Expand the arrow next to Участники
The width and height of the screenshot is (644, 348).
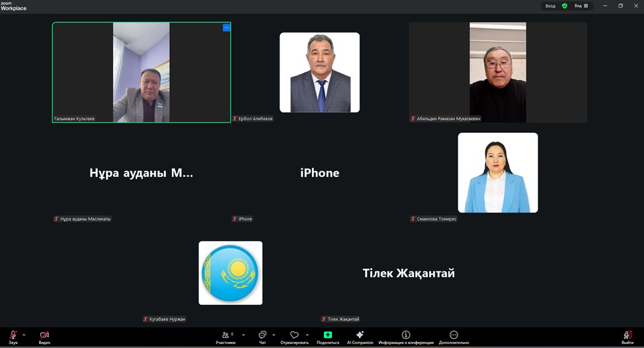click(243, 335)
